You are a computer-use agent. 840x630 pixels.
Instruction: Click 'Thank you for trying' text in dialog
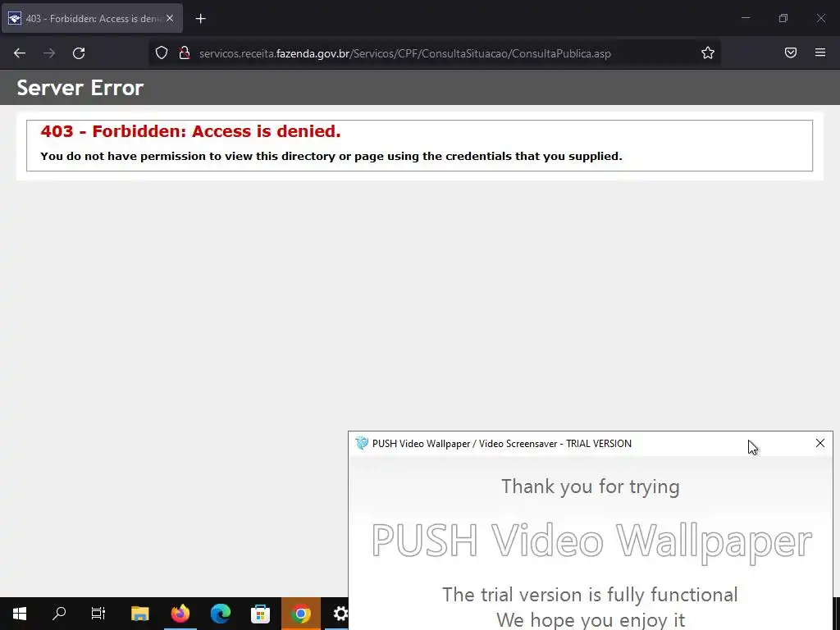(x=591, y=486)
